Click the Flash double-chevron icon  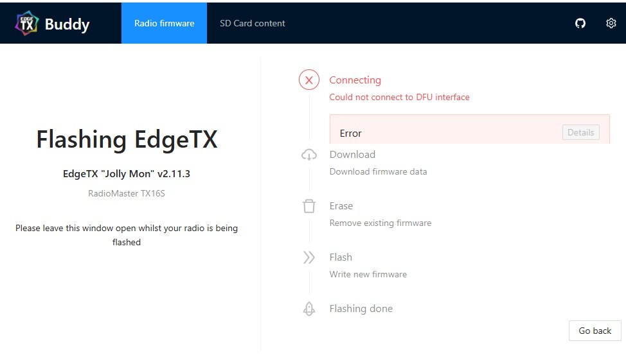coord(309,257)
